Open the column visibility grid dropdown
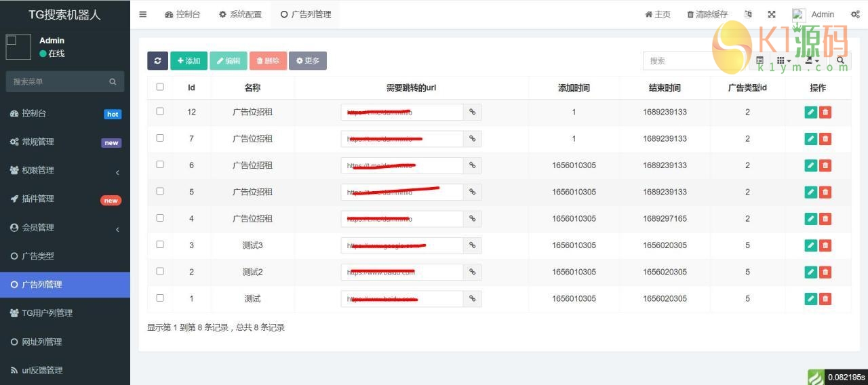868x385 pixels. click(784, 60)
